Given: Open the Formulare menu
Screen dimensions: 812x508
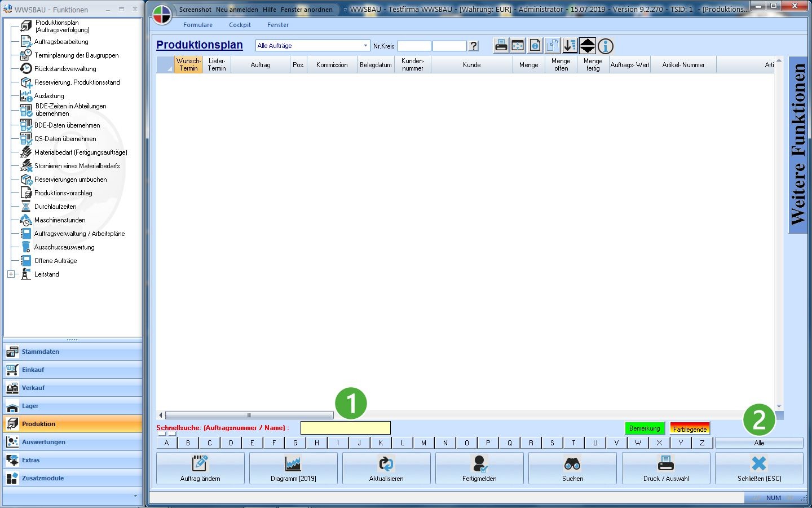Looking at the screenshot, I should tap(198, 25).
